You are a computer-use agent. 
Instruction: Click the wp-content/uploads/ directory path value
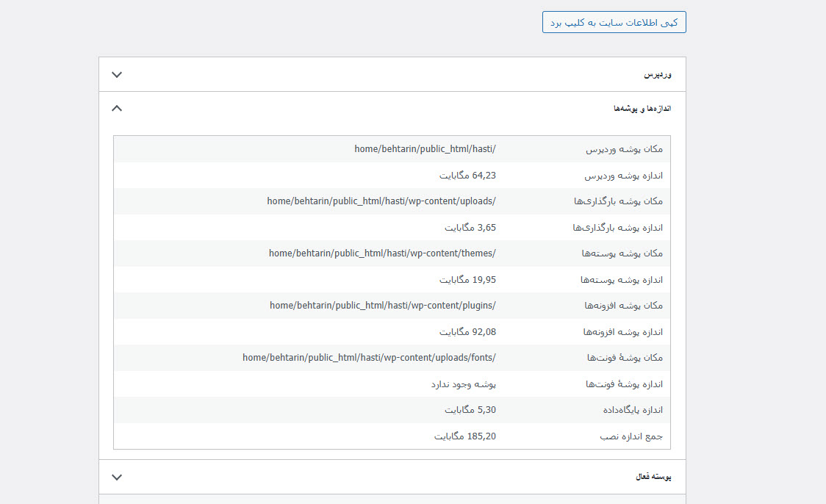pos(381,201)
